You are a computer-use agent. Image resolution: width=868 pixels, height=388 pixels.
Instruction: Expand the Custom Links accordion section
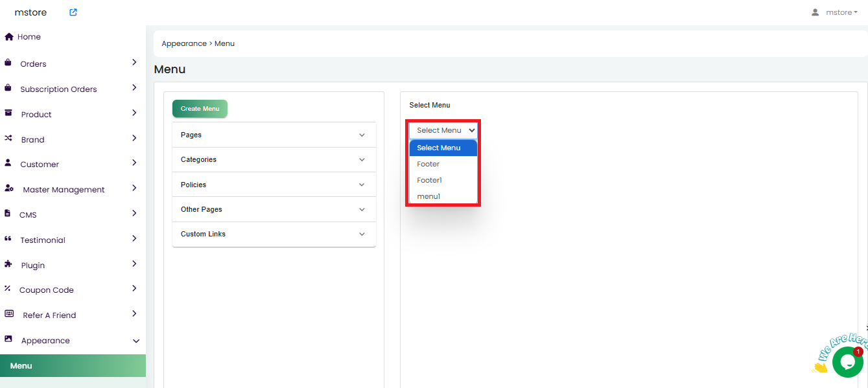tap(274, 234)
